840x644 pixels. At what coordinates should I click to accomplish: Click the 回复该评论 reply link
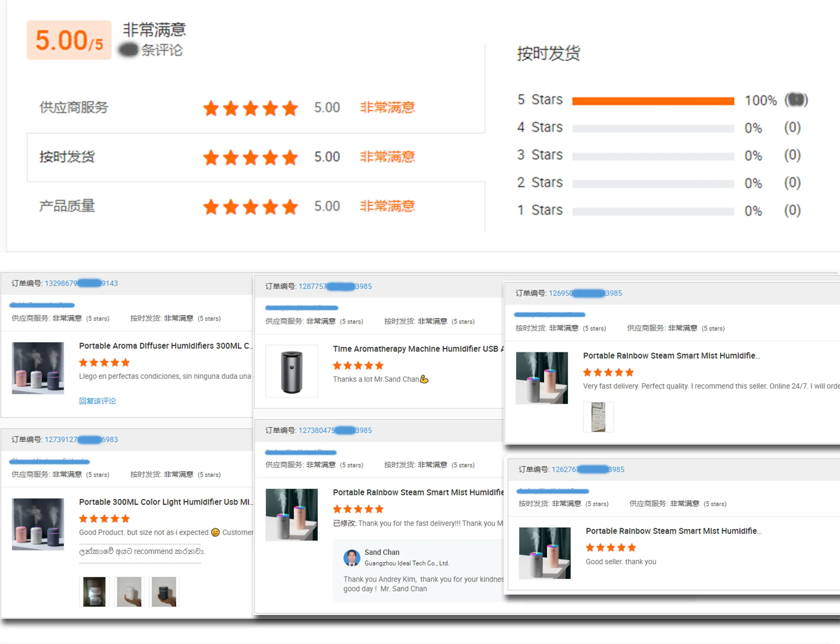click(97, 401)
